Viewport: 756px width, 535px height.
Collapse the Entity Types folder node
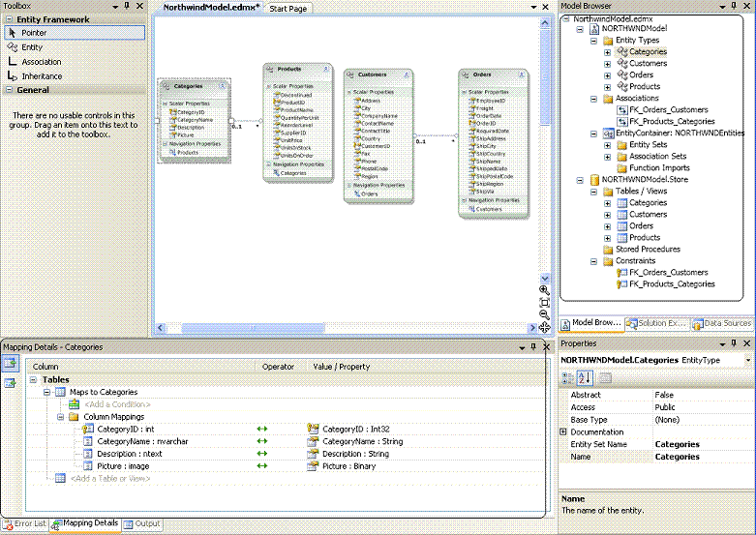593,41
